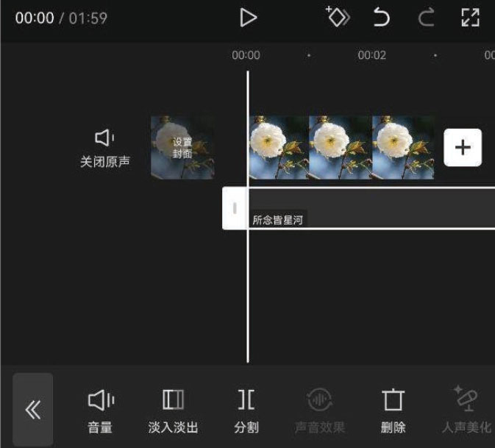Open the 声音效果 sound effects tool

tap(319, 410)
